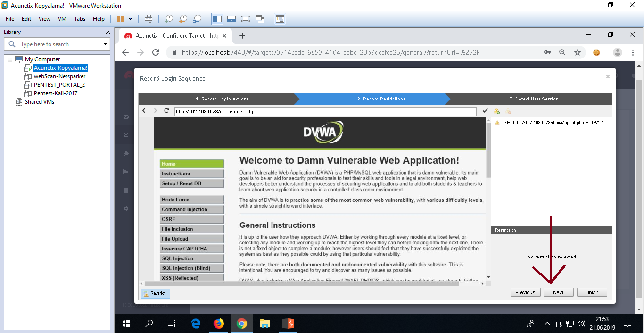Viewport: 644px width, 333px height.
Task: Collapse the My Computer tree node
Action: (x=10, y=59)
